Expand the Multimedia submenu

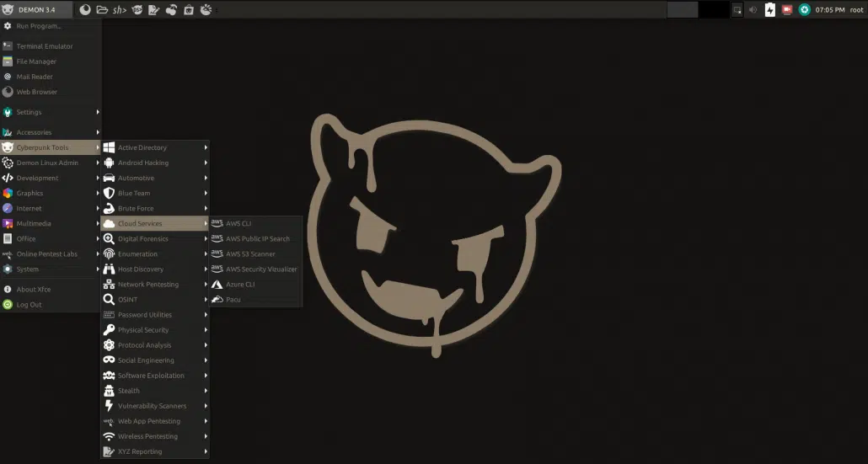51,223
